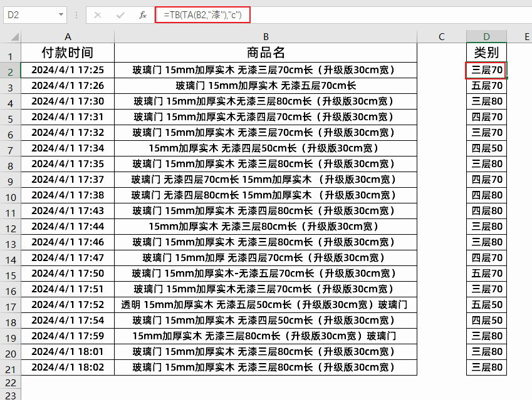Select column B header
532x400 pixels.
click(x=266, y=36)
